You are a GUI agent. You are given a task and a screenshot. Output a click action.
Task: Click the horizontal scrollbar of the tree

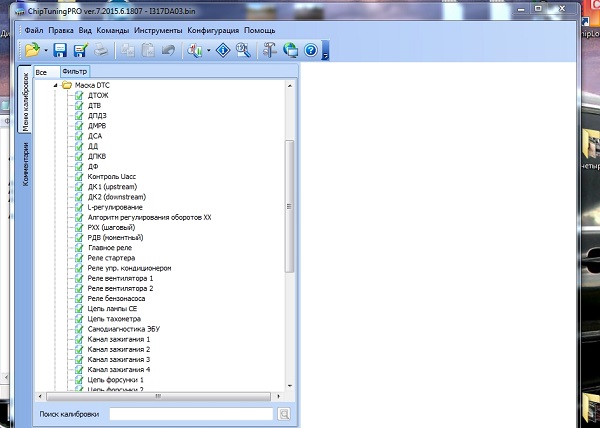[160, 396]
